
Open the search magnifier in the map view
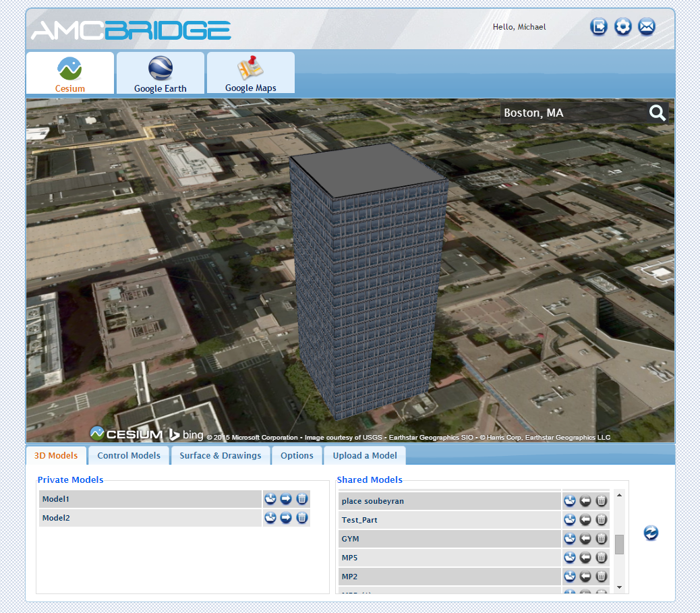click(x=657, y=113)
